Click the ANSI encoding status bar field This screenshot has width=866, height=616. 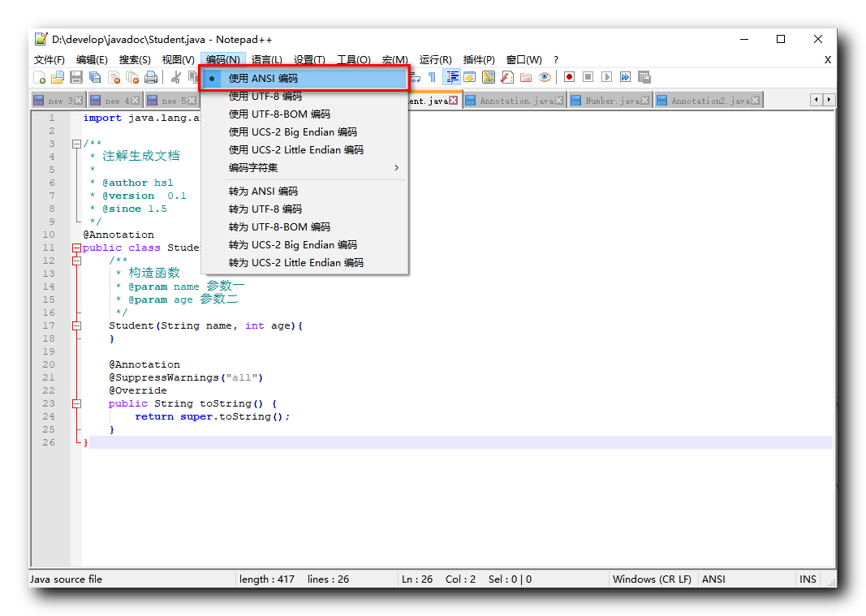tap(746, 579)
